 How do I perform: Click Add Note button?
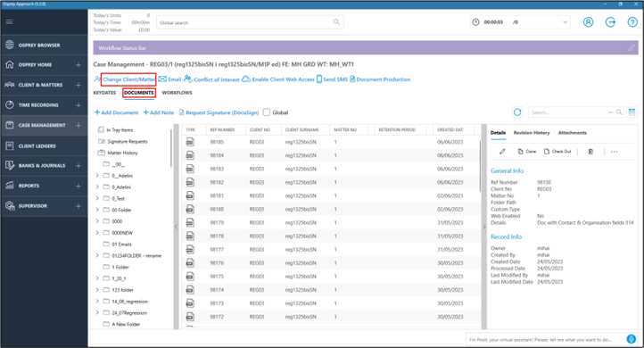tap(159, 112)
